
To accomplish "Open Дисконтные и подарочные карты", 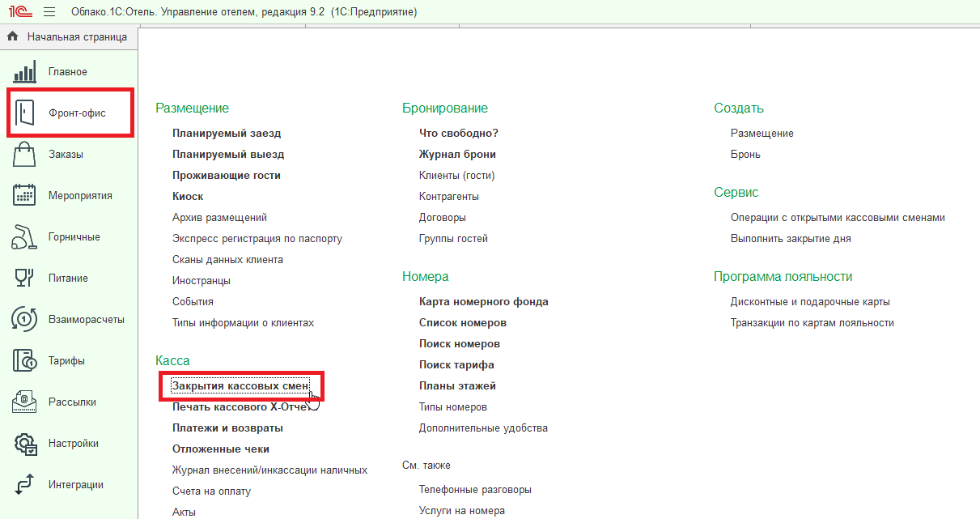I will coord(810,302).
